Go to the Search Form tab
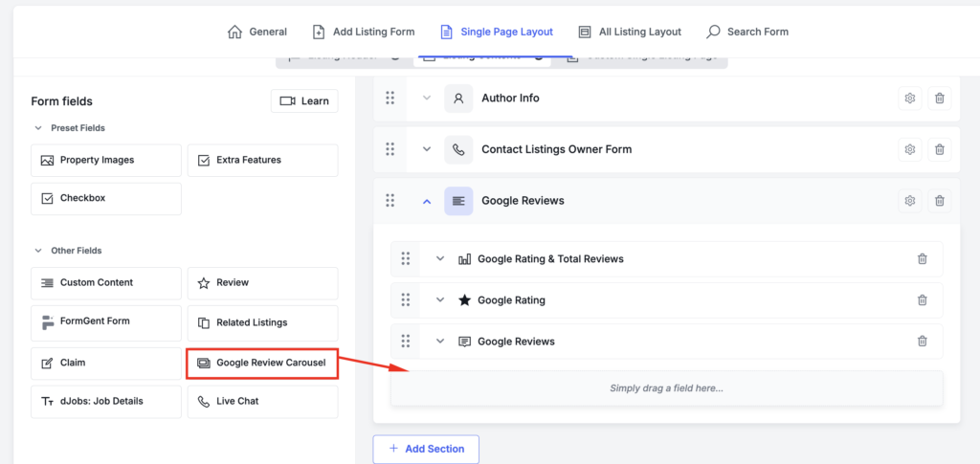Screen dimensions: 980x464 click(x=746, y=32)
